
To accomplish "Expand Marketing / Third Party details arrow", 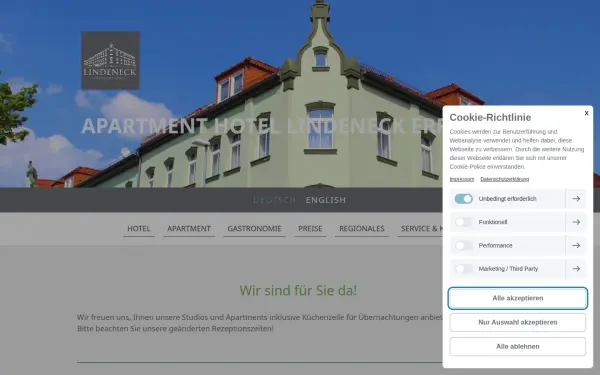I will click(x=576, y=269).
